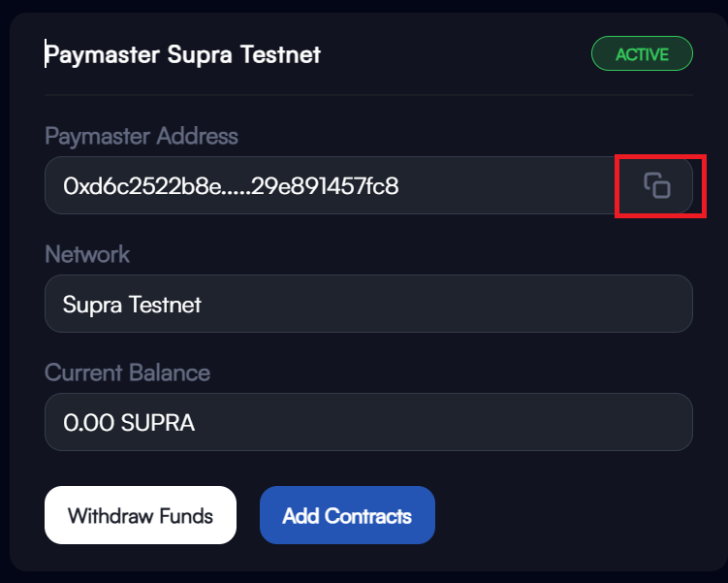The height and width of the screenshot is (583, 728).
Task: Click the Current Balance label
Action: coord(127,372)
